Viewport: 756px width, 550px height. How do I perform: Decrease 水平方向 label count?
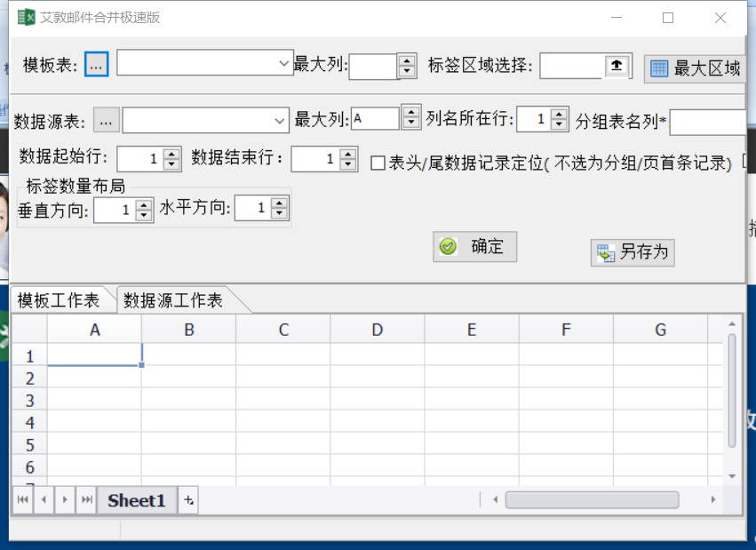tap(279, 213)
